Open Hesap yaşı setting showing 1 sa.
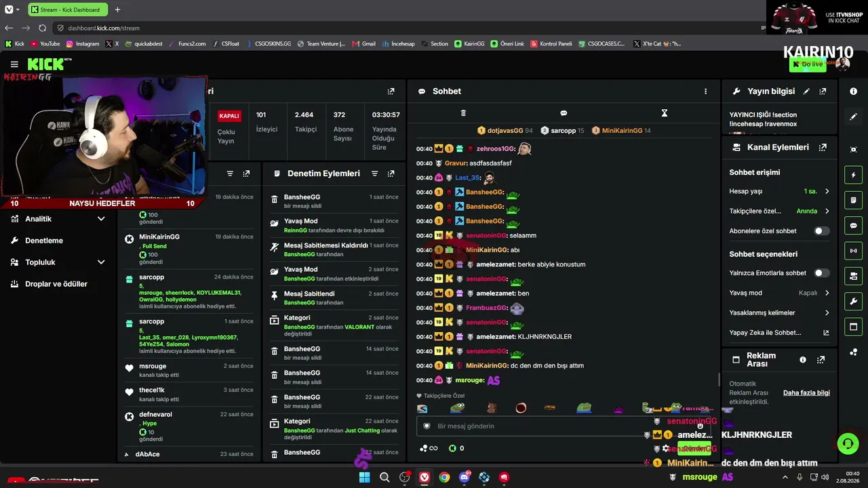This screenshot has height=488, width=868. tap(779, 191)
